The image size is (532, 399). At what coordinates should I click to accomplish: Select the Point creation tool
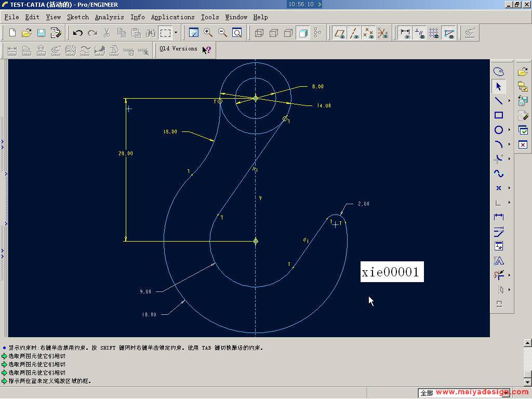[498, 188]
